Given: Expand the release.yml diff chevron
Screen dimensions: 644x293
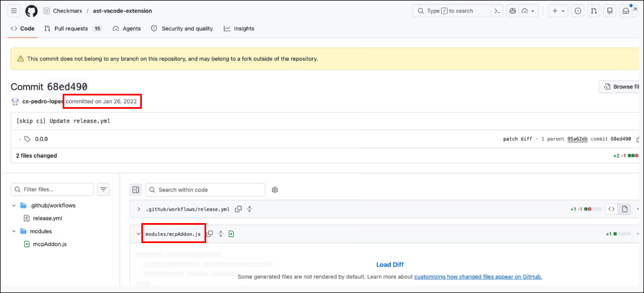Looking at the screenshot, I should 139,209.
